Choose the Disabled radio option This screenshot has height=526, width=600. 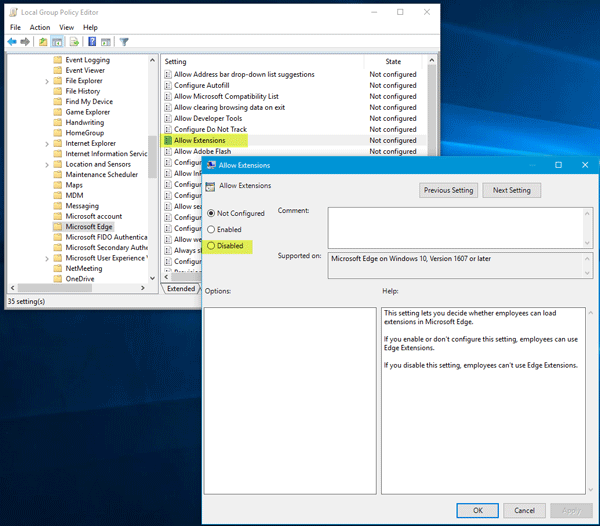(211, 245)
